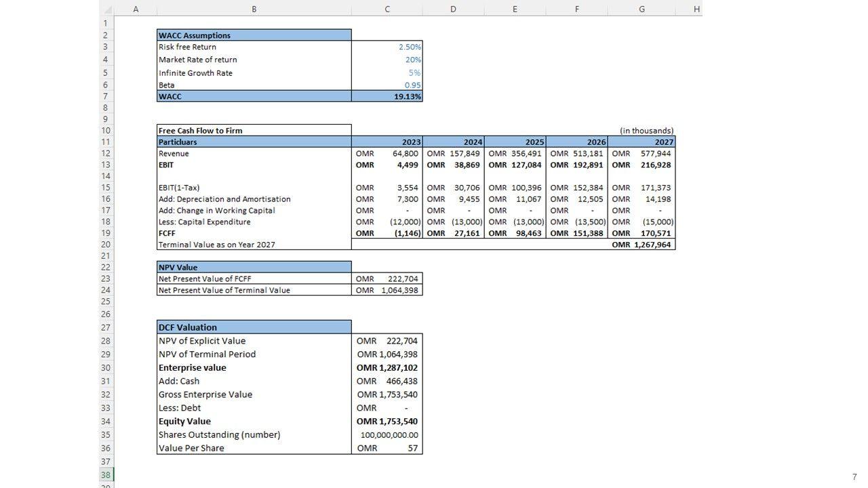The height and width of the screenshot is (488, 868).
Task: Click the 2027 FCFF value 170,571
Action: point(641,233)
